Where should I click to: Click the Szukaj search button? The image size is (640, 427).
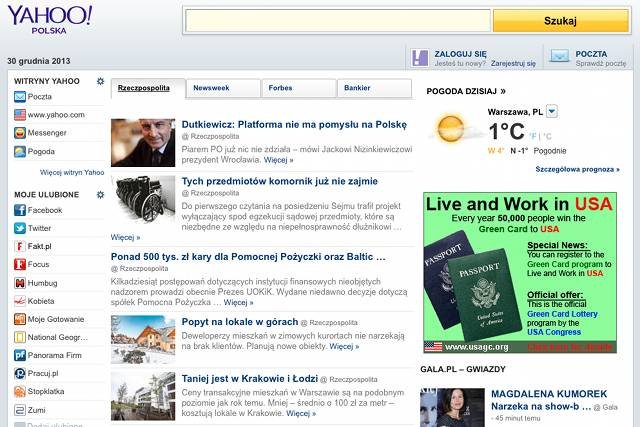(560, 20)
